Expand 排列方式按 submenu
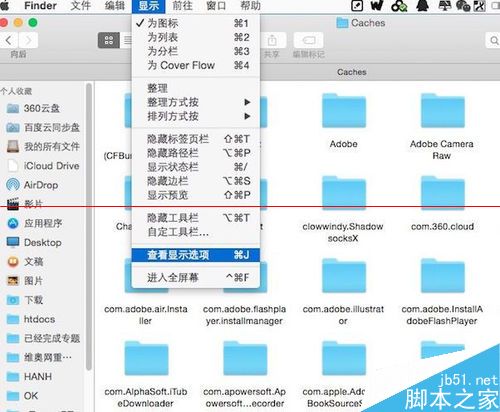This screenshot has height=412, width=500. click(x=196, y=116)
